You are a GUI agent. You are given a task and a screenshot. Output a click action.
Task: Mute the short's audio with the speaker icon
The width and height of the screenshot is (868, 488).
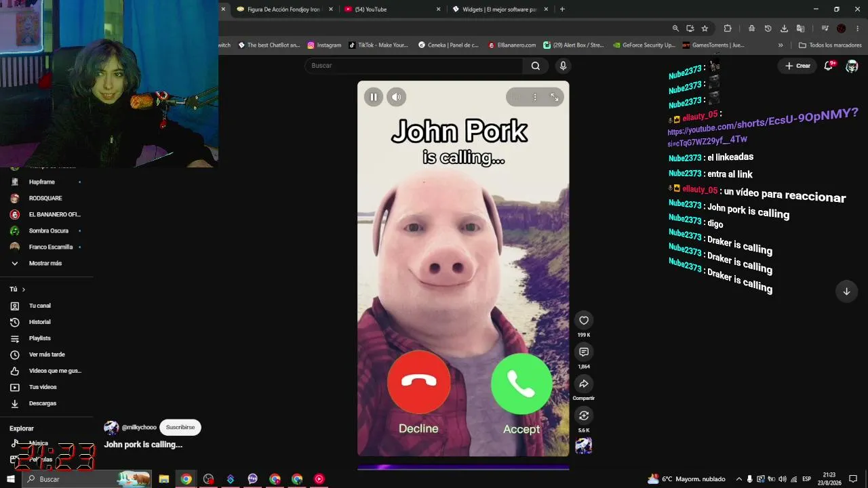click(397, 97)
